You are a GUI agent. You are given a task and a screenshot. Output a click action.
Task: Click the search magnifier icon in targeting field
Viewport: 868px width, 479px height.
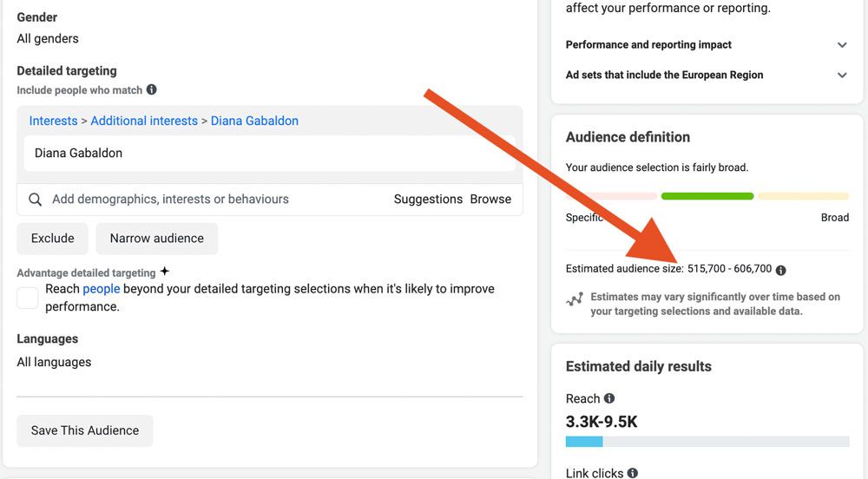pyautogui.click(x=36, y=200)
